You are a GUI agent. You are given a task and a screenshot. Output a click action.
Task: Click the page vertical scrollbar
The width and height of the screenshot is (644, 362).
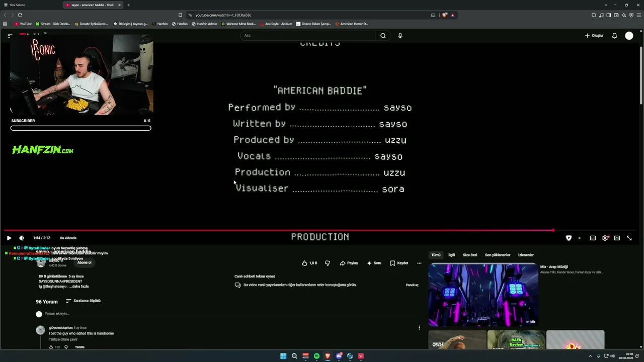click(641, 75)
